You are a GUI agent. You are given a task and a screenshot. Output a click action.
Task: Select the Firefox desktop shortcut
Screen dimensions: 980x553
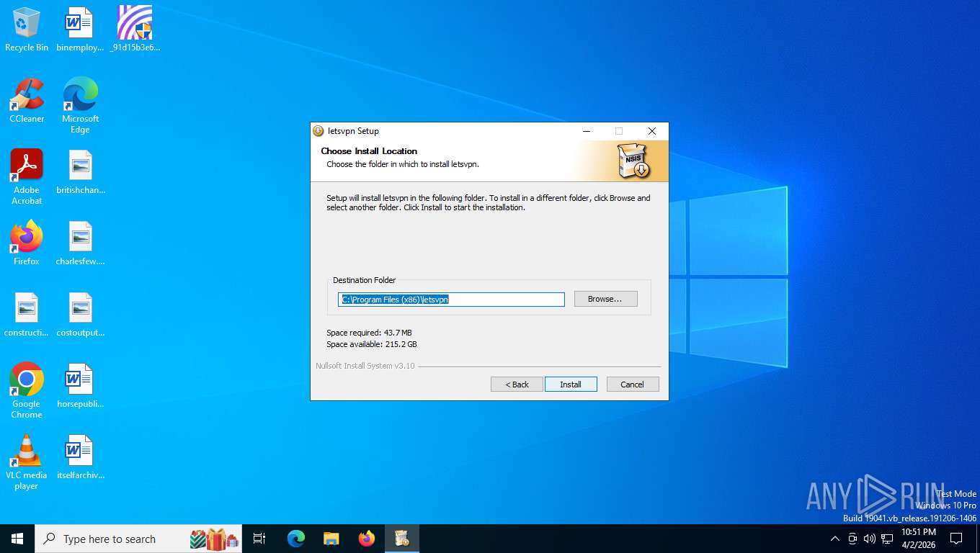(27, 243)
